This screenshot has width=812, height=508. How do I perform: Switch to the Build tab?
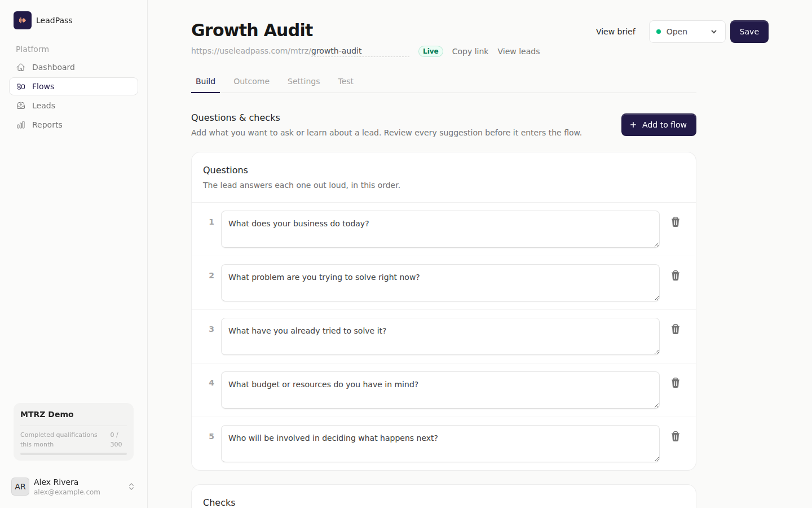pos(205,81)
